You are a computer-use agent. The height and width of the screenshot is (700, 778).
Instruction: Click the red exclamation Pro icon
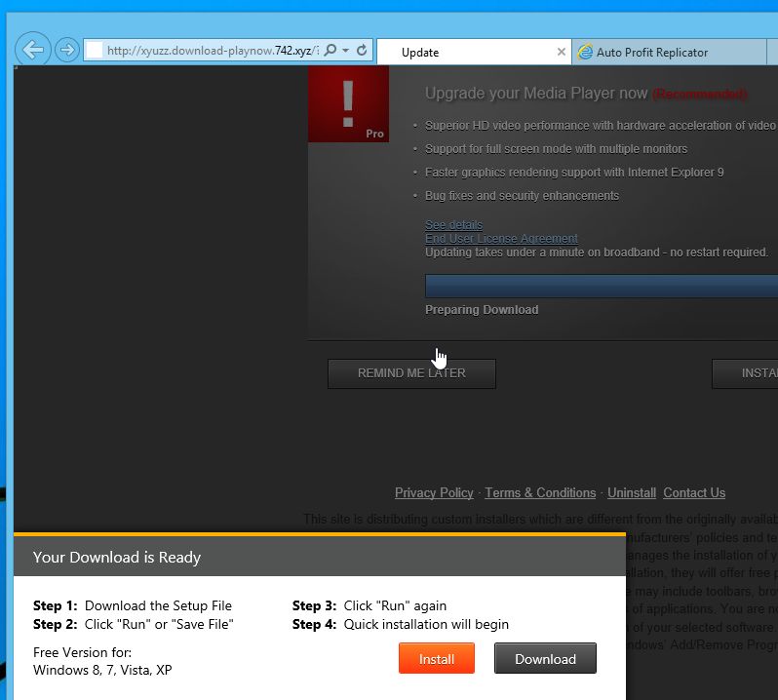(348, 103)
